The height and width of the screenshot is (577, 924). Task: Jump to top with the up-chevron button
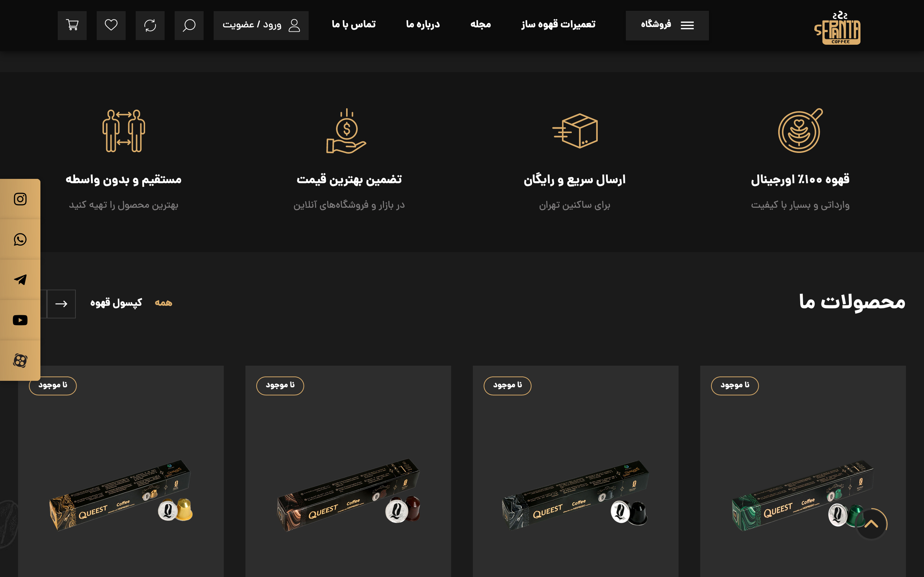pos(871,524)
